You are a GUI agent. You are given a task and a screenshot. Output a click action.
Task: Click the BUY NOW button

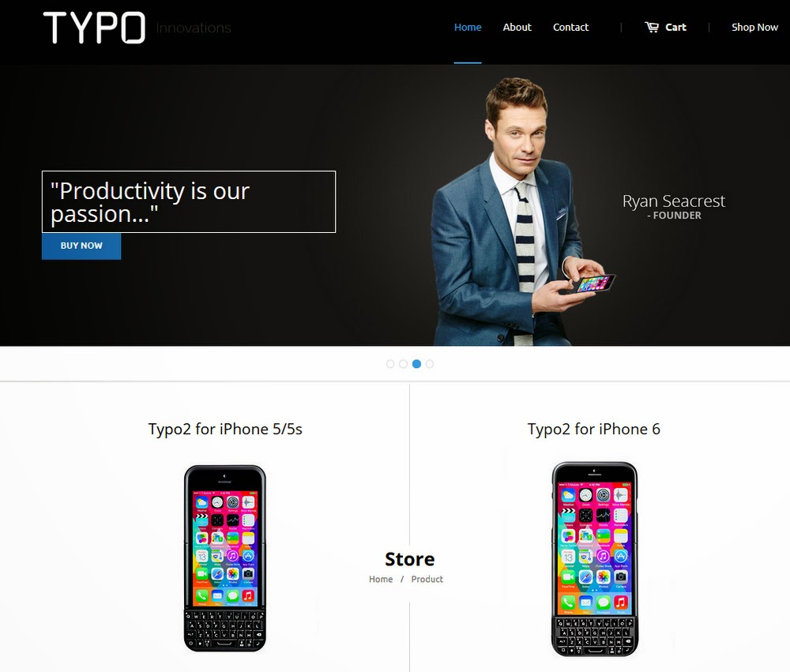(x=81, y=246)
